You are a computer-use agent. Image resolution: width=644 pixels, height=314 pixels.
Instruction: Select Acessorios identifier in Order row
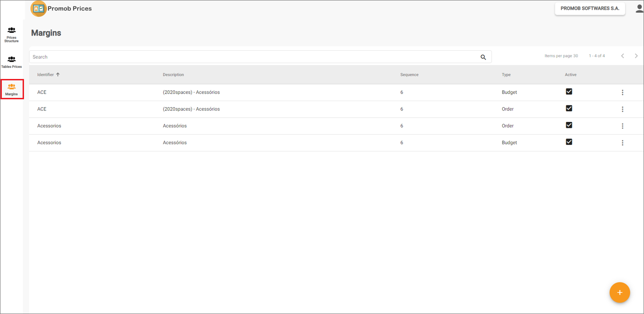click(49, 126)
